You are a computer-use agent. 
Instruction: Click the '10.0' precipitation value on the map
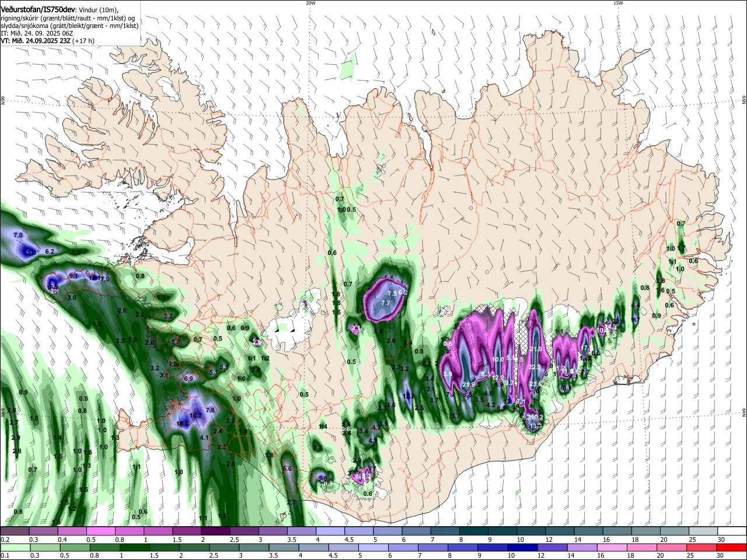coord(498,360)
